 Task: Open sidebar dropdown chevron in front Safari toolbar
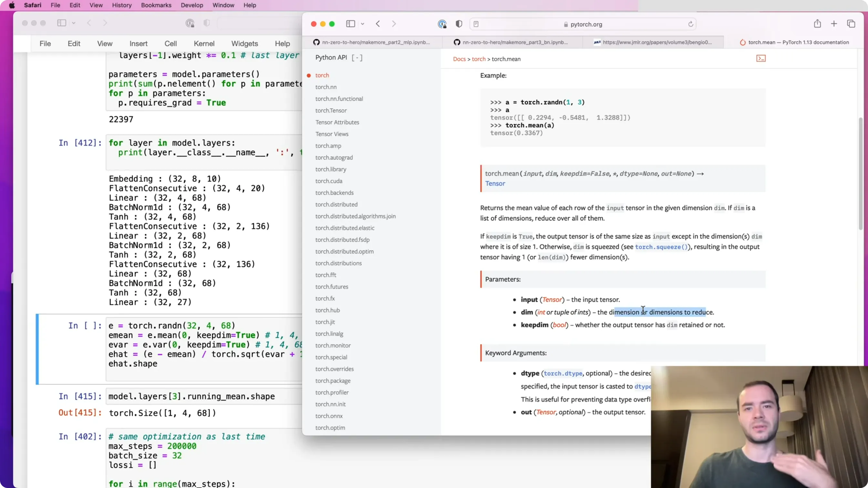(x=363, y=24)
